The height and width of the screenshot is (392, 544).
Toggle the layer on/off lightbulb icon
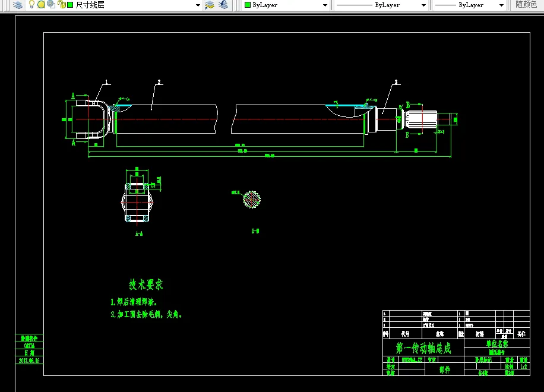pyautogui.click(x=31, y=5)
